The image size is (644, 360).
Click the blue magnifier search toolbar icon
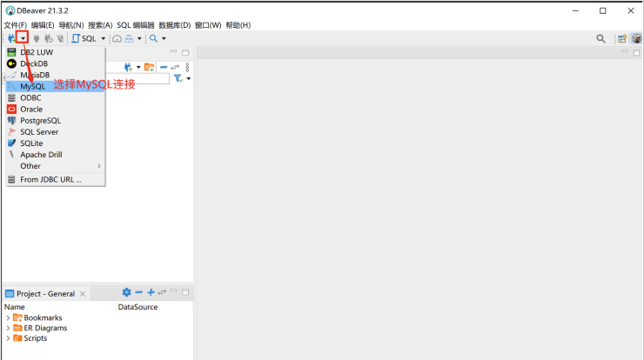(153, 38)
